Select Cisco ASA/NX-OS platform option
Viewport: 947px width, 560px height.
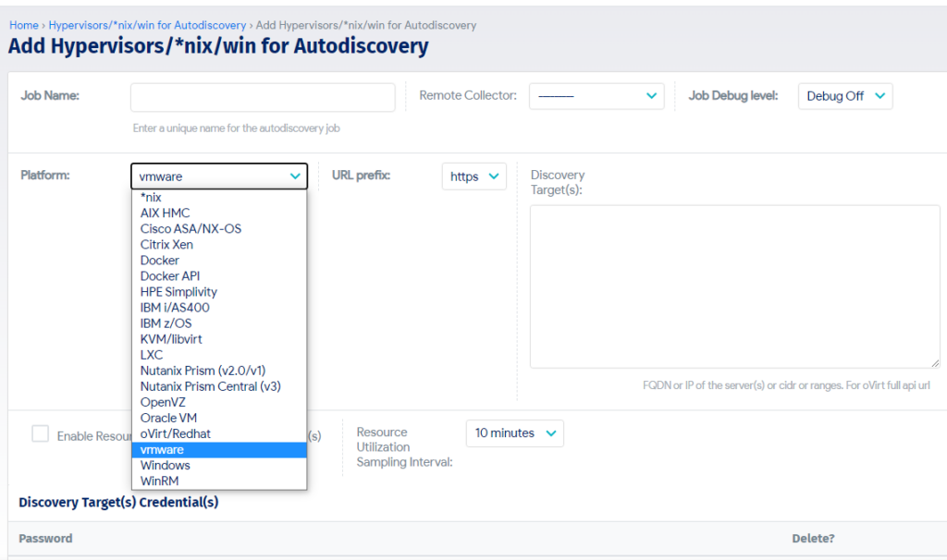[219, 228]
